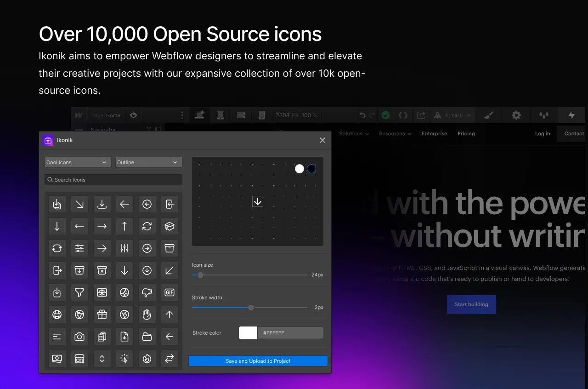The image size is (588, 389).
Task: Choose the storefront shop icon
Action: coord(79,359)
